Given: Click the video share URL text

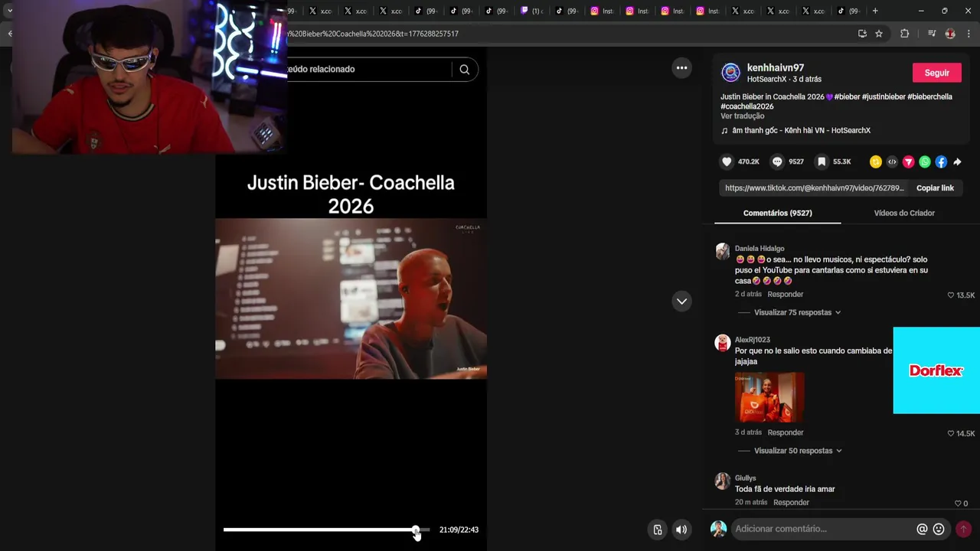Looking at the screenshot, I should pos(815,188).
